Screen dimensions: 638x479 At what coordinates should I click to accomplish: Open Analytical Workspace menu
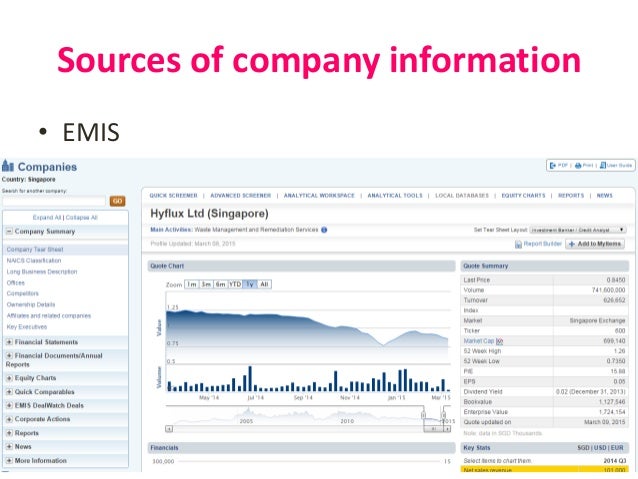[319, 196]
